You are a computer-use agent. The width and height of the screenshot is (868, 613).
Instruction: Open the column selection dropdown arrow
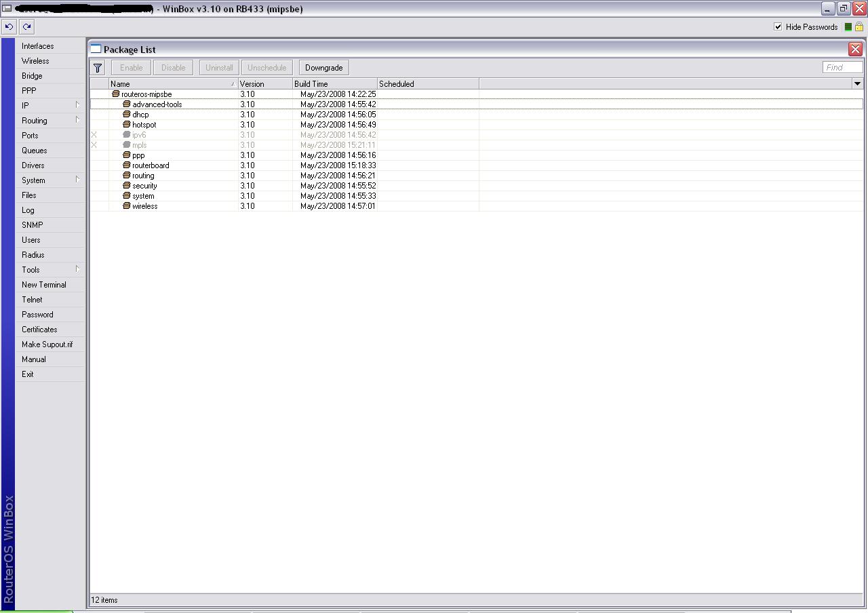click(857, 83)
